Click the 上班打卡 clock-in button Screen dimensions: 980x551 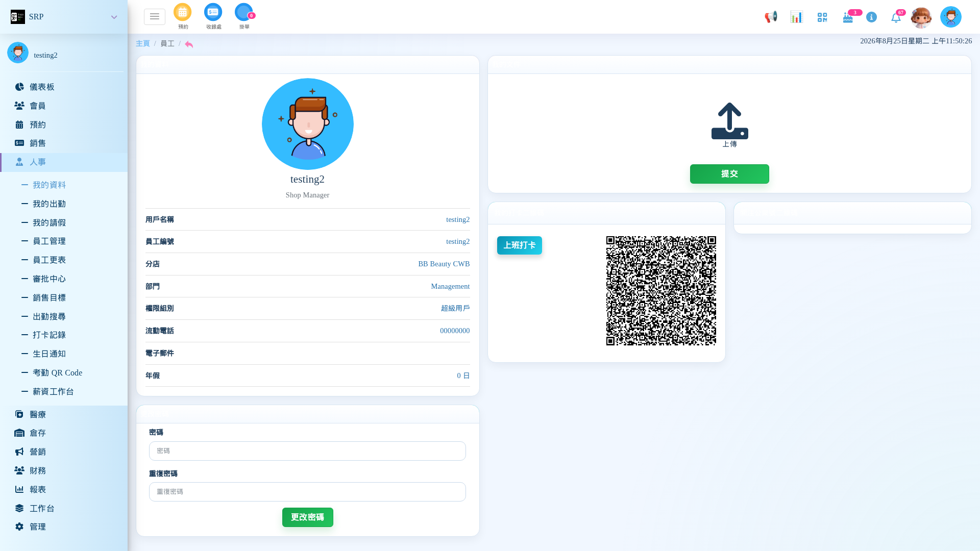[x=520, y=245]
